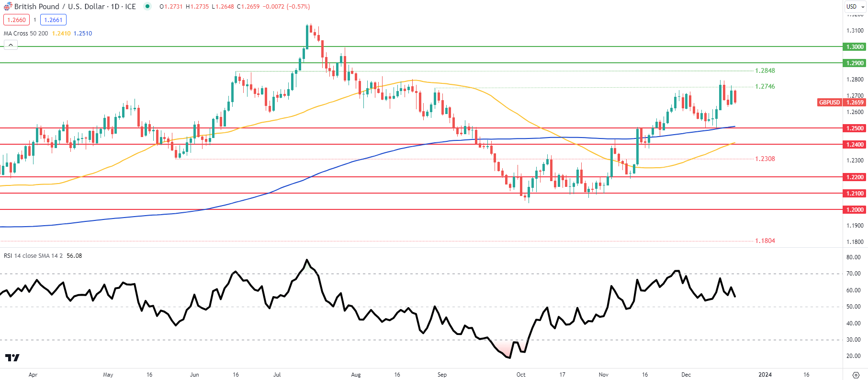868x380 pixels.
Task: Click the Dec label on time axis
Action: point(686,375)
